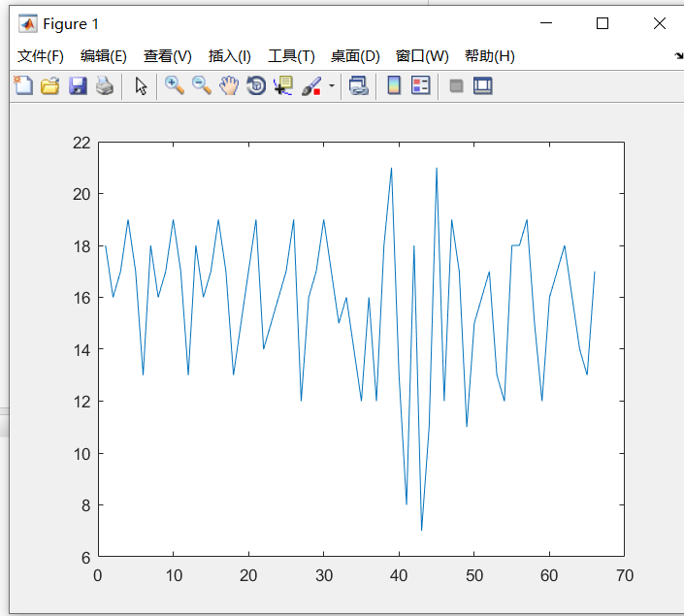Activate the Zoom In magnifier tool
Image resolution: width=684 pixels, height=616 pixels.
point(175,85)
